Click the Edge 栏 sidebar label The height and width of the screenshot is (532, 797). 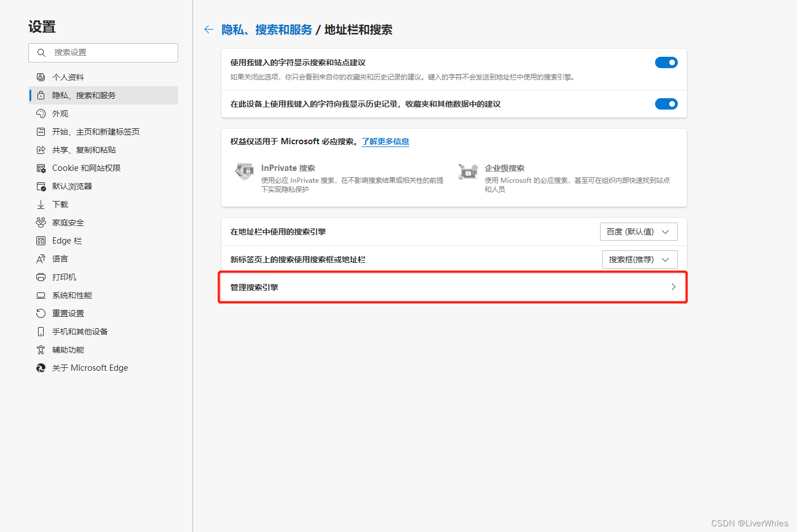coord(67,241)
